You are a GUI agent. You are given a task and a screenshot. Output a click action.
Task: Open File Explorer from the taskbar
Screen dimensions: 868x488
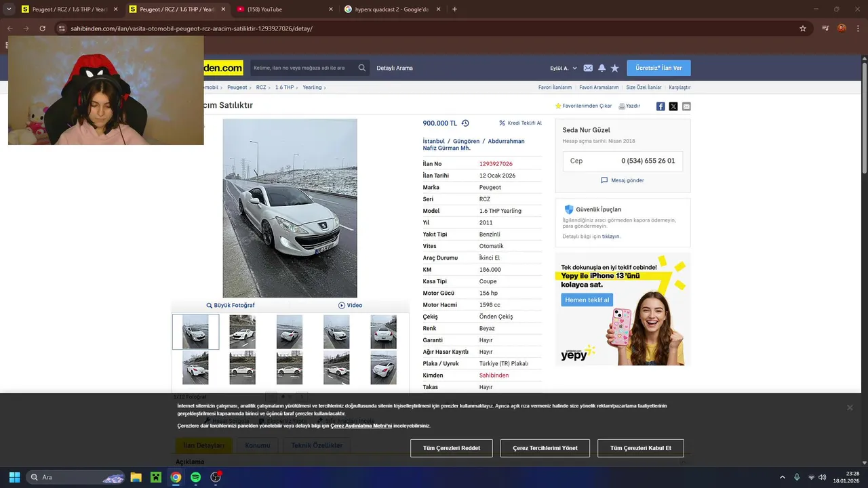coord(136,477)
